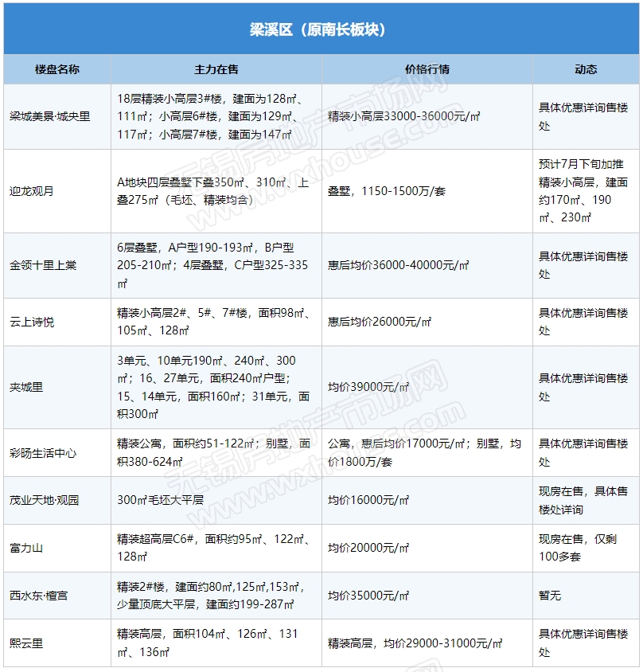The width and height of the screenshot is (643, 672).
Task: Select the 楼盘名称 column header
Action: 57,69
